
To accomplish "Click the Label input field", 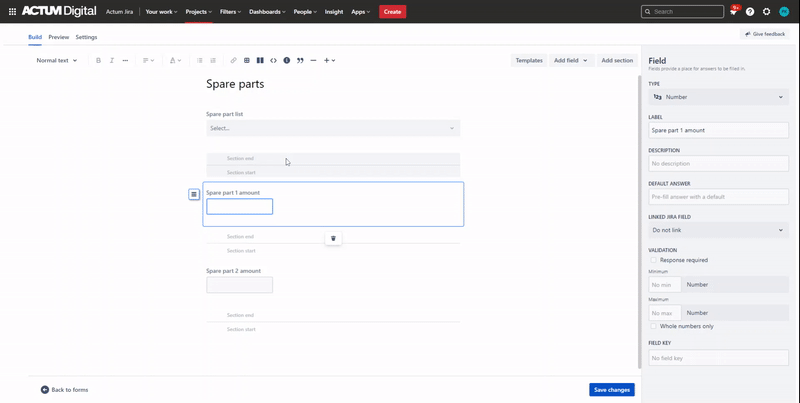I will pos(718,130).
